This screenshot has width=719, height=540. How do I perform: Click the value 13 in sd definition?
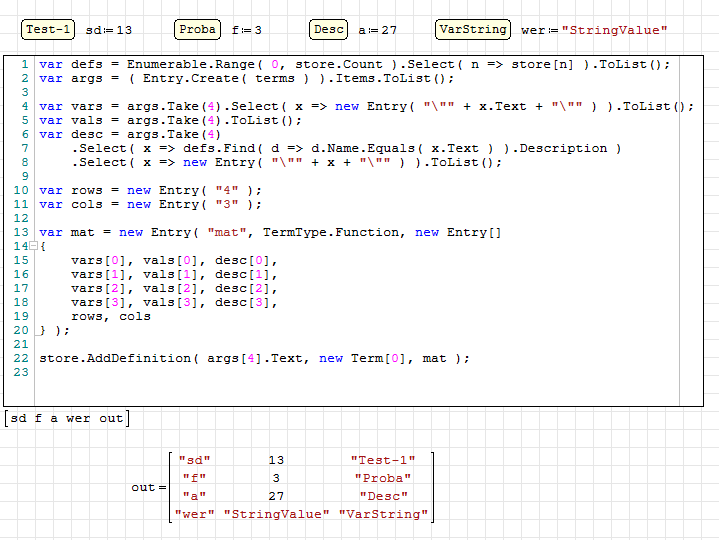coord(124,31)
